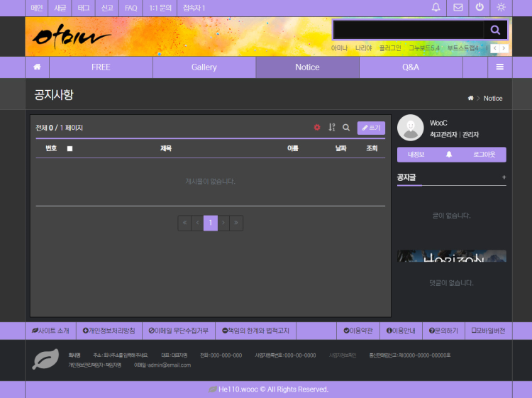Click inside the header search field
This screenshot has width=532, height=398.
(x=409, y=30)
